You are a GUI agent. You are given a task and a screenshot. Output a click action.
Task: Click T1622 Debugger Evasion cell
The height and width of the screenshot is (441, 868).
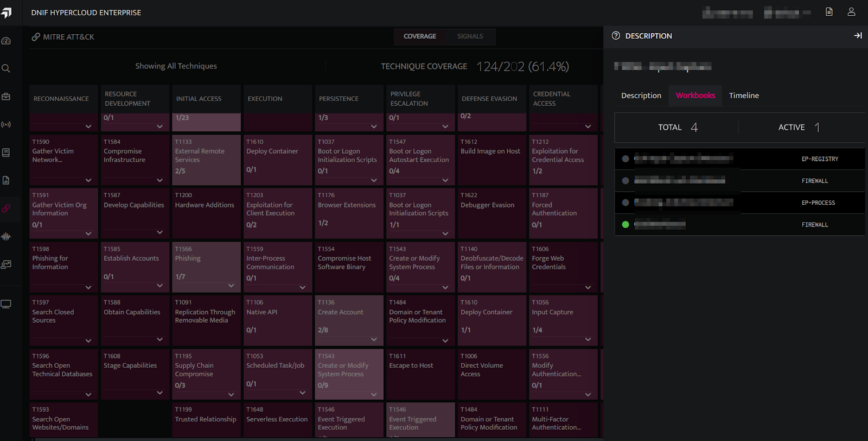coord(492,213)
